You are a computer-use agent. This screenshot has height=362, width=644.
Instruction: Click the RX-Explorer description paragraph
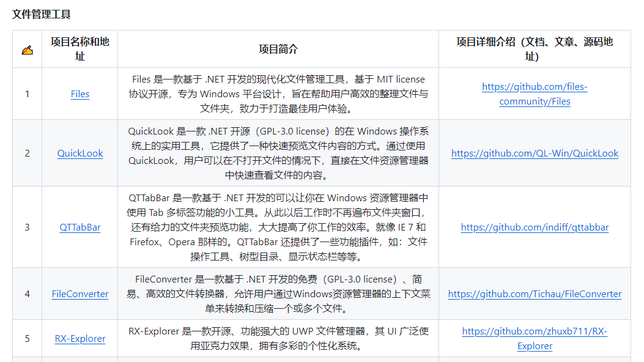click(278, 339)
